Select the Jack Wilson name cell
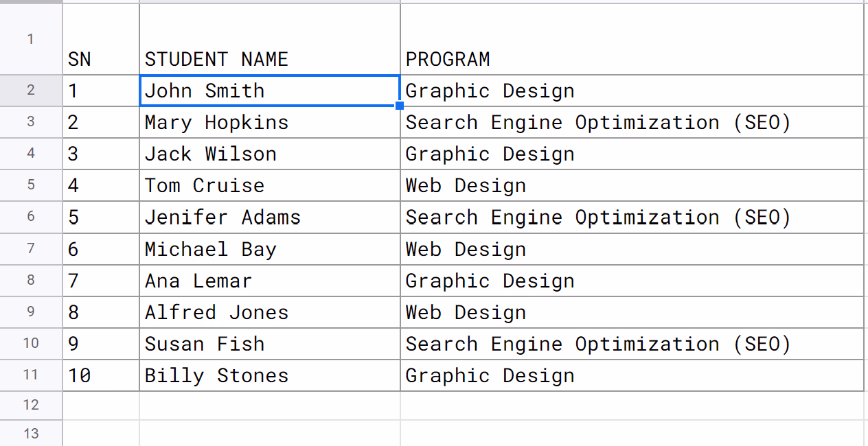This screenshot has height=446, width=868. click(269, 154)
